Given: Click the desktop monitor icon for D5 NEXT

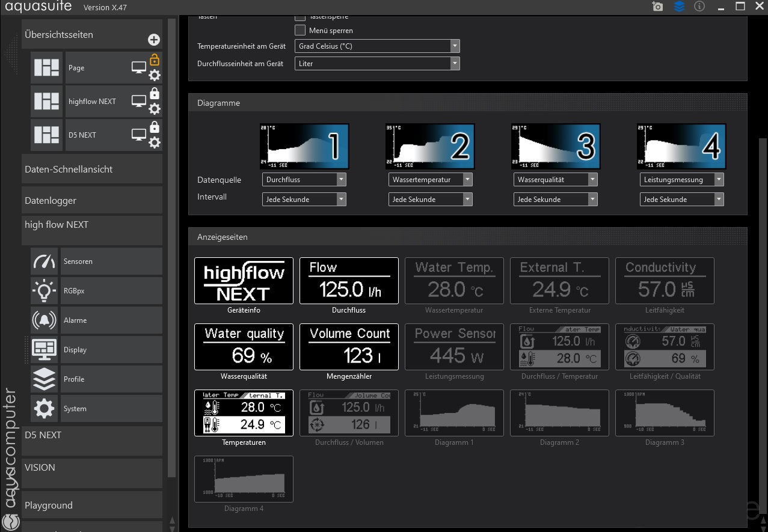Looking at the screenshot, I should pyautogui.click(x=139, y=135).
